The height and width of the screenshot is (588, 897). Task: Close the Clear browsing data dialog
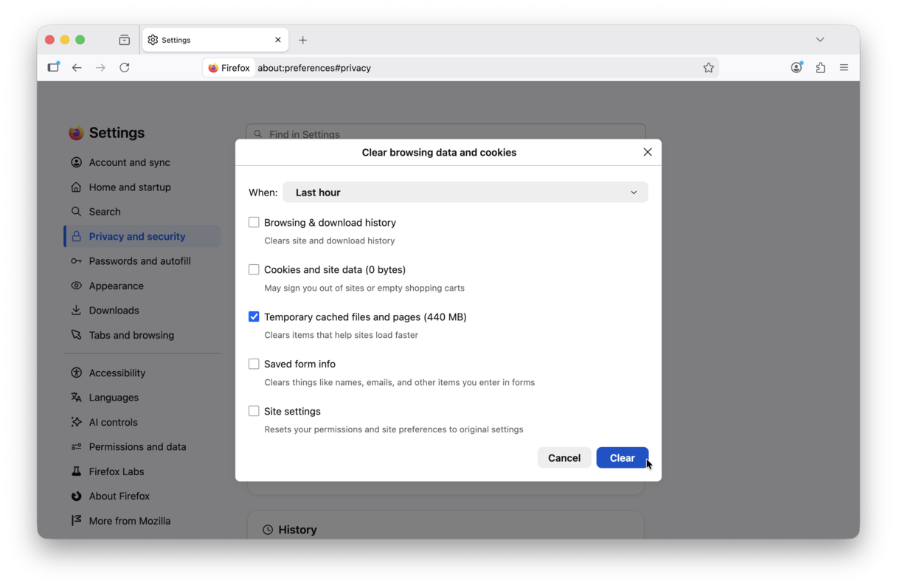click(648, 152)
